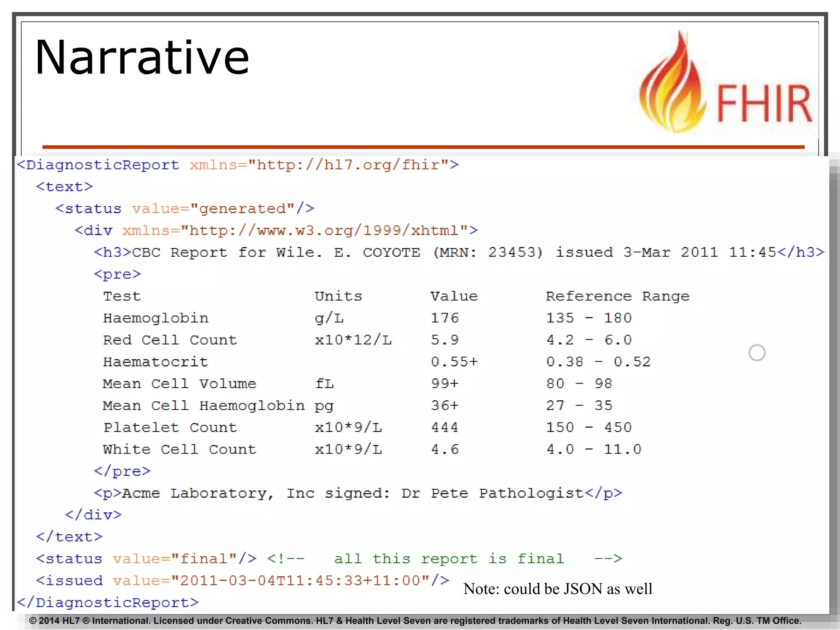Click the green final report comment
The height and width of the screenshot is (630, 840).
coord(449,559)
